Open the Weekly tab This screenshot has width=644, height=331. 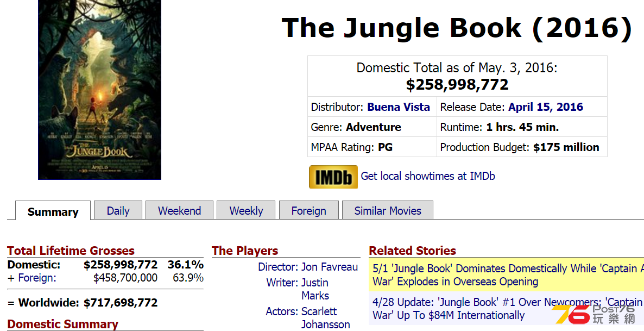246,210
